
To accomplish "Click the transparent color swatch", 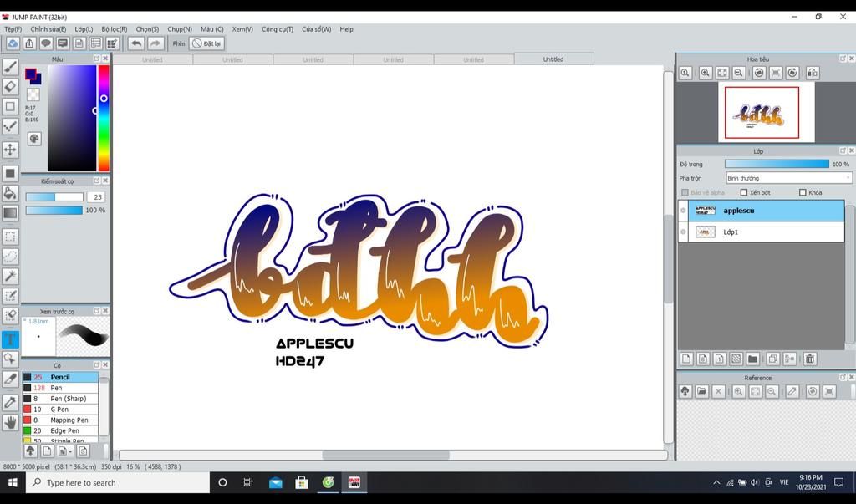I will [33, 94].
